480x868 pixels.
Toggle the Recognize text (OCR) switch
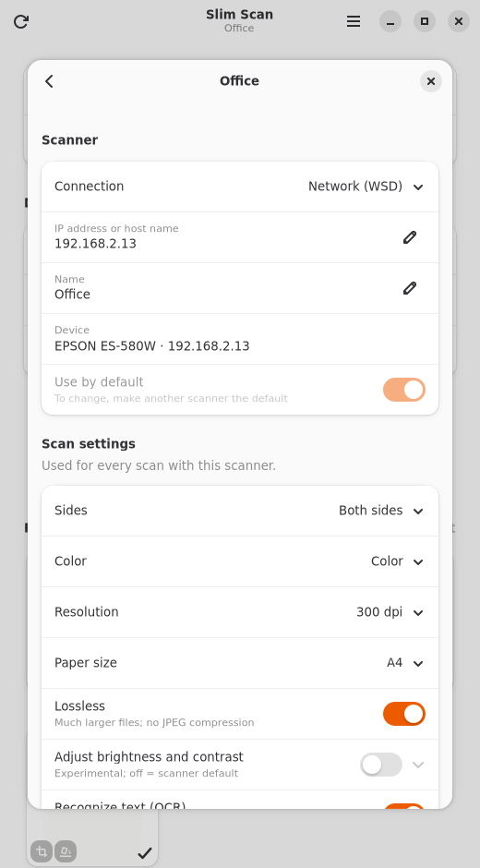(x=404, y=806)
